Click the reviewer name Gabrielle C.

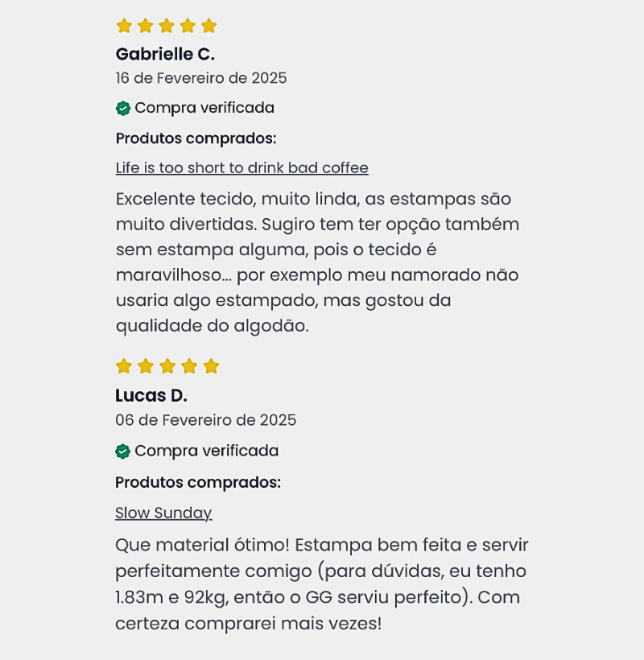coord(165,55)
